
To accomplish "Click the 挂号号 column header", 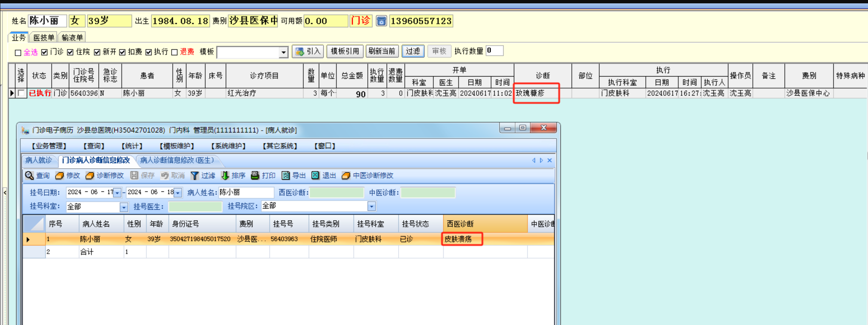I will 289,224.
